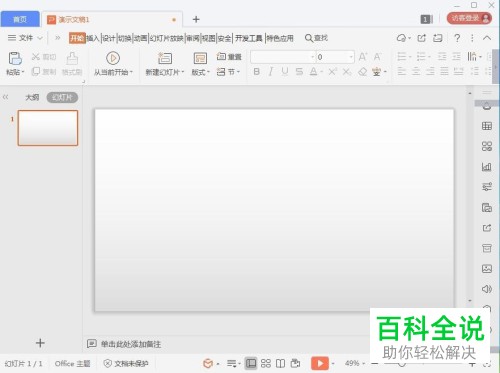Click the Copy (复制) icon

point(36,71)
